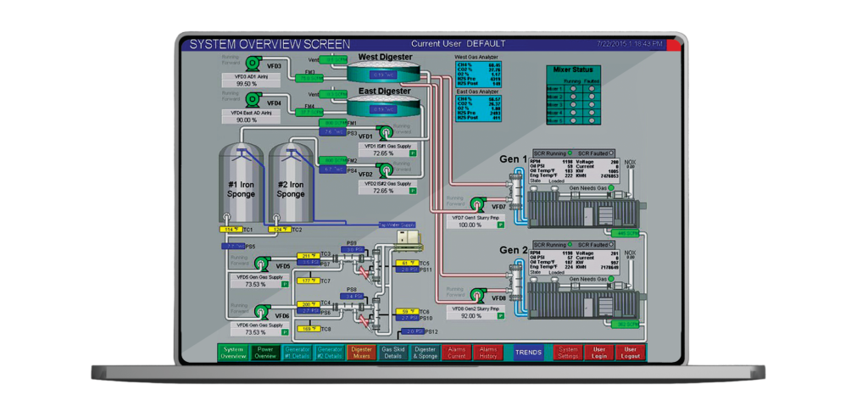Click the Mixer 1 Running indicator
Screen dimensions: 868x417
(573, 88)
